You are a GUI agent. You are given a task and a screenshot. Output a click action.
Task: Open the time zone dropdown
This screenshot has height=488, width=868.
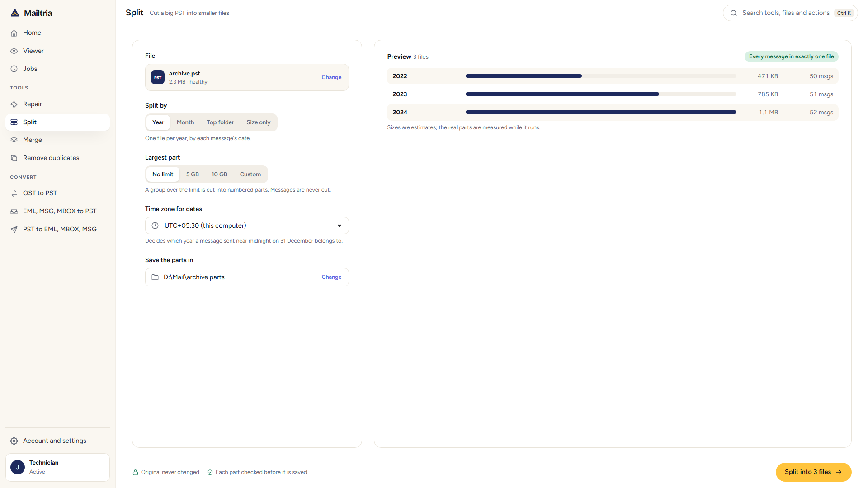(x=247, y=226)
